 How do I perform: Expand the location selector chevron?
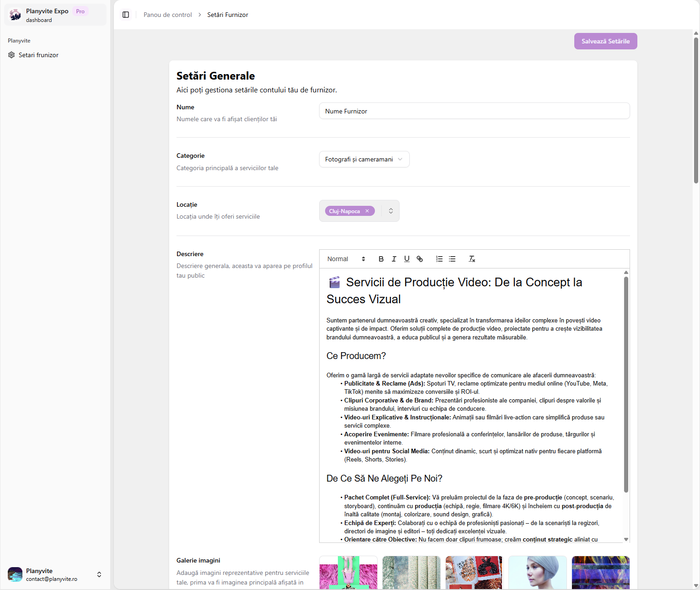tap(390, 211)
